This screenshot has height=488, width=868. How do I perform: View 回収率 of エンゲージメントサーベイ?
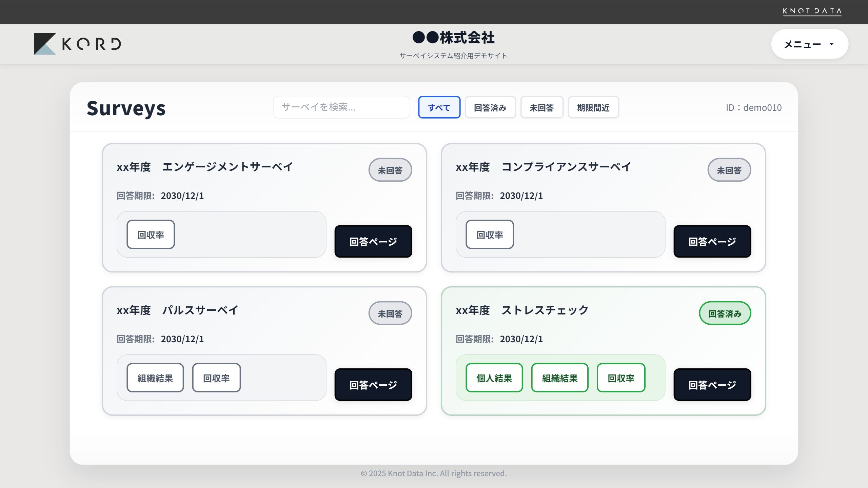(x=150, y=234)
